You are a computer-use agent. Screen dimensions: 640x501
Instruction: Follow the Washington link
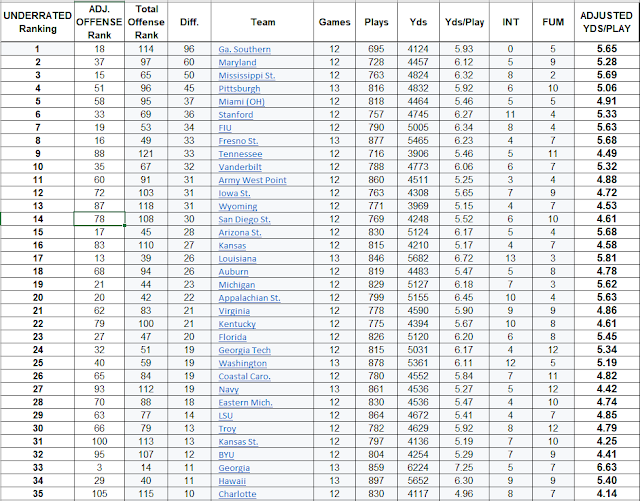click(242, 363)
